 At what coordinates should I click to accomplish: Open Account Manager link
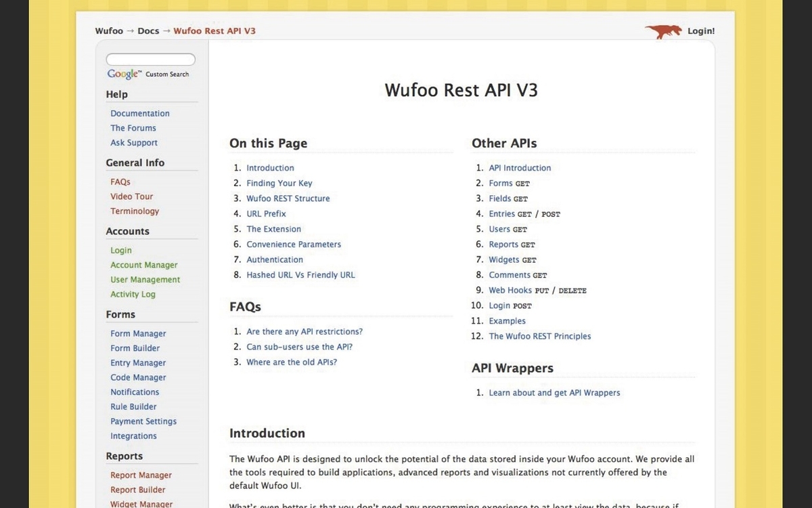pos(144,266)
